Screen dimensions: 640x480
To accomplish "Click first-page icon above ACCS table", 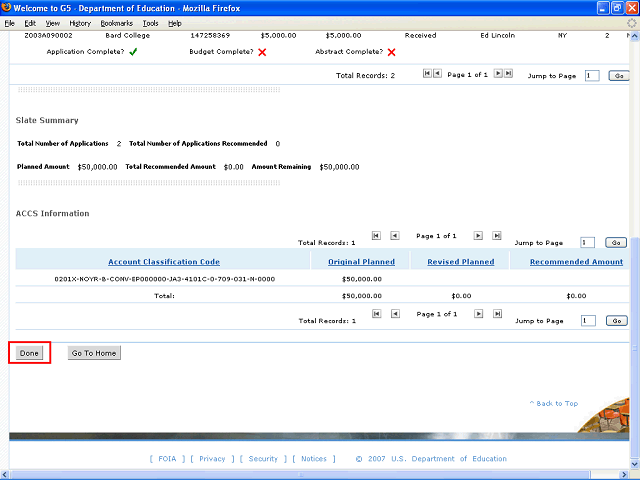I will point(376,236).
